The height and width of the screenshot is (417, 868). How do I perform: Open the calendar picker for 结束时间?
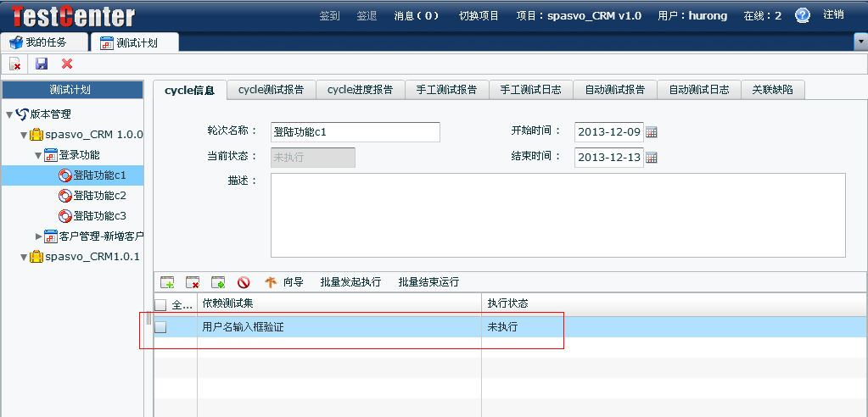coord(652,158)
